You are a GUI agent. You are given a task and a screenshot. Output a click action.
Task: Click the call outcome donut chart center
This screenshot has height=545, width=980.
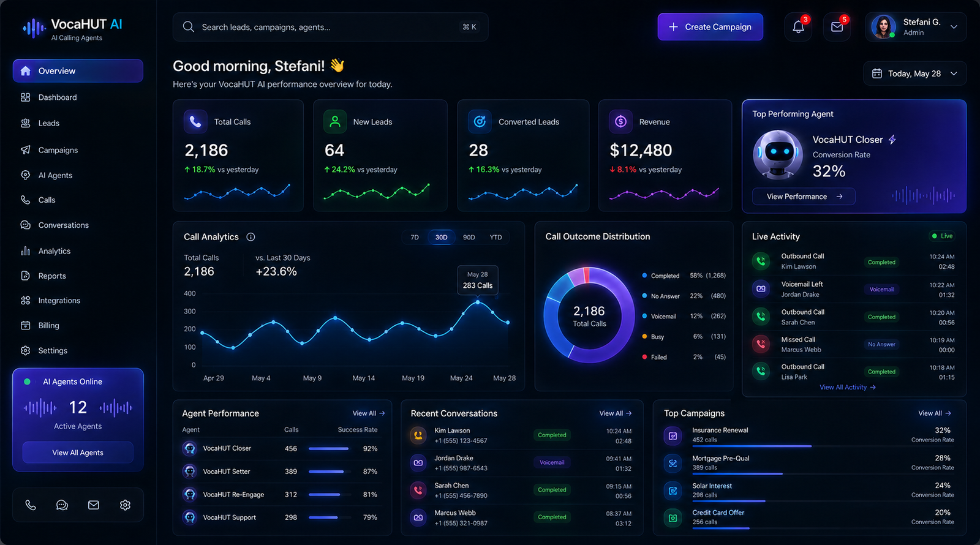(x=589, y=316)
